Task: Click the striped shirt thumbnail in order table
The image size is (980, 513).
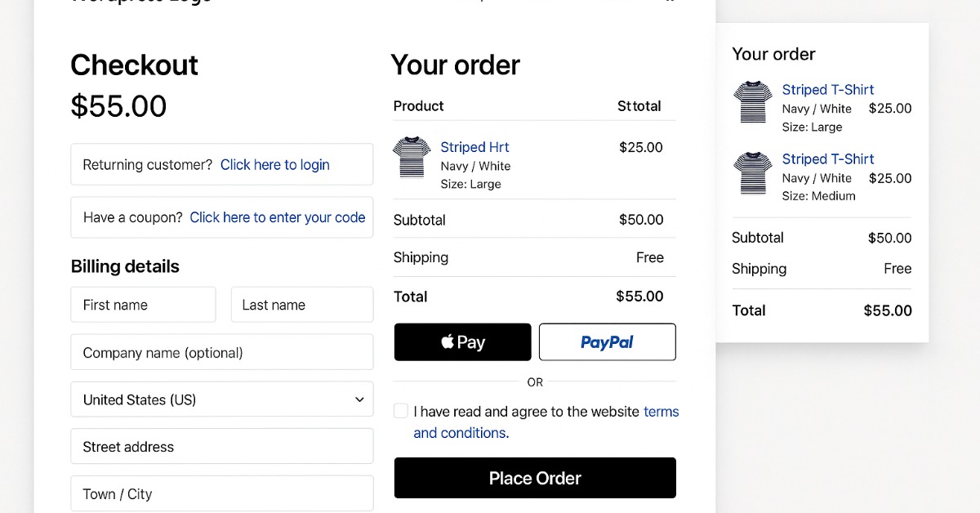Action: point(412,157)
